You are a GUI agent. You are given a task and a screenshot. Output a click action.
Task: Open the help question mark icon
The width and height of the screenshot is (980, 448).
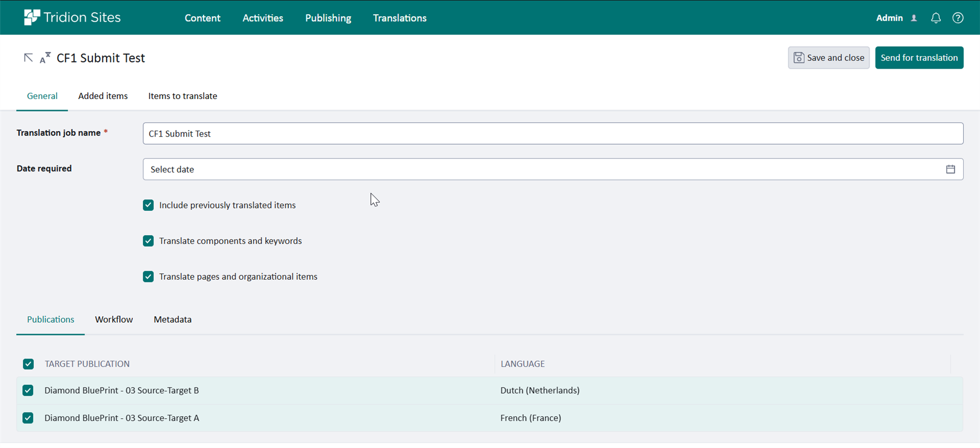click(x=958, y=18)
